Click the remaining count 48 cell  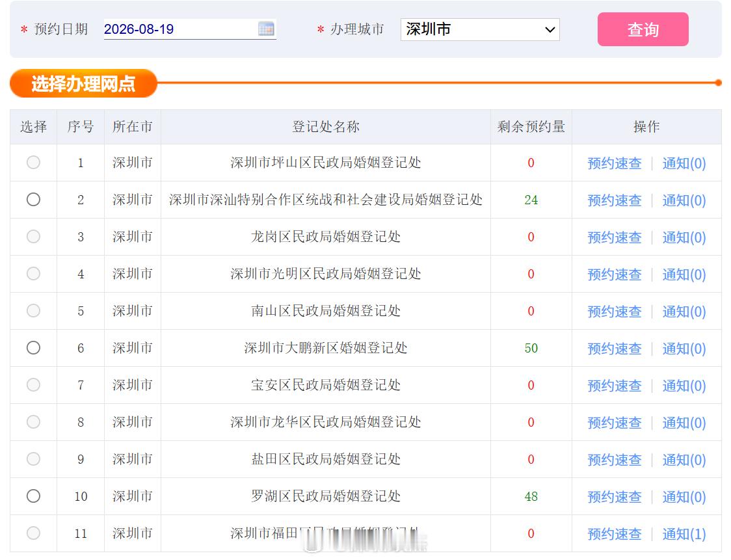click(531, 497)
